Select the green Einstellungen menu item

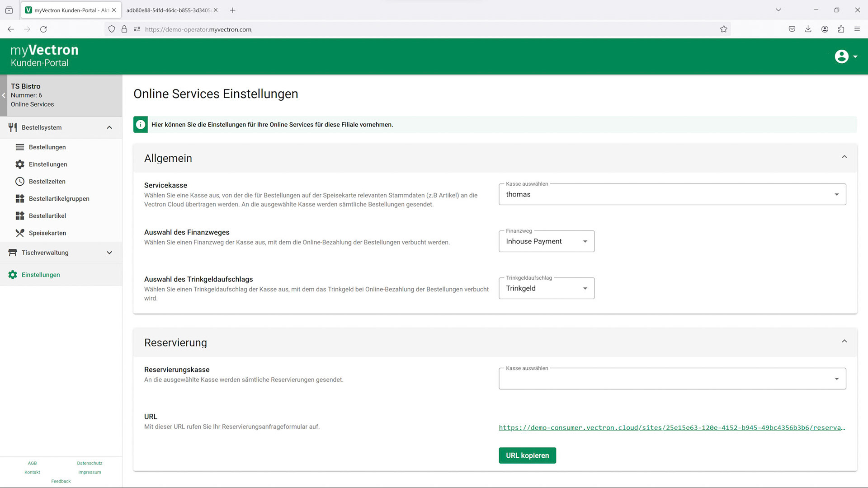coord(41,275)
